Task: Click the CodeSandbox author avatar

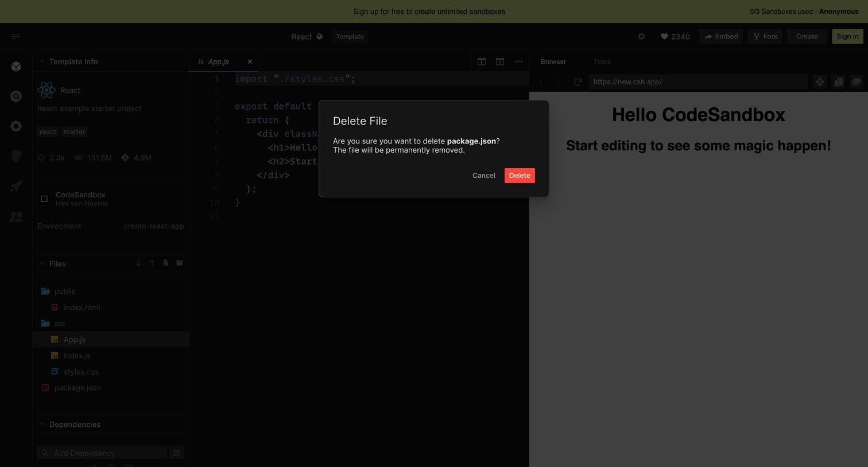Action: (x=44, y=199)
